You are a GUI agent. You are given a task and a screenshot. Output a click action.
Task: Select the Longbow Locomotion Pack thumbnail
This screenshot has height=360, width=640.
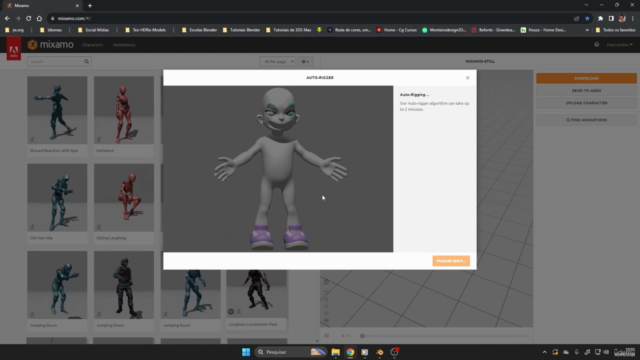pyautogui.click(x=257, y=294)
